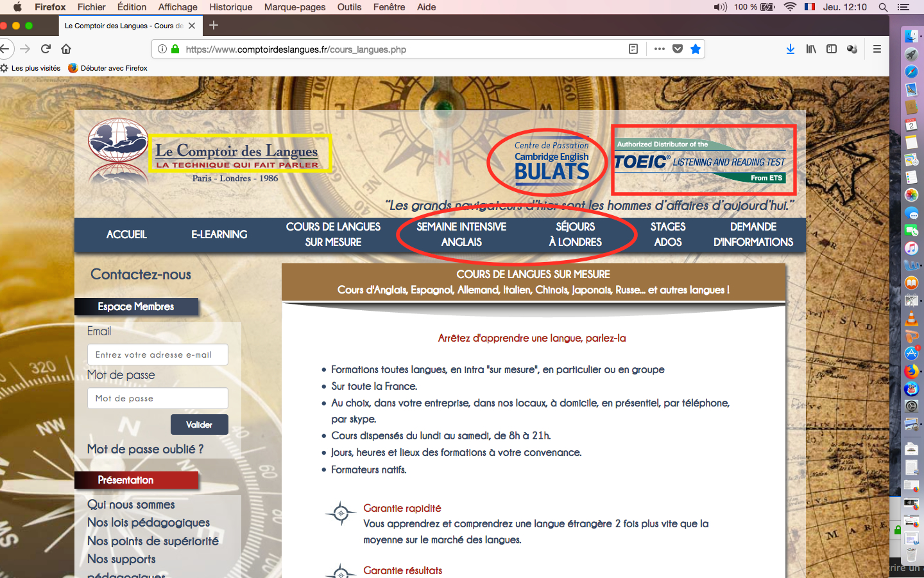Go to ACCUEIL in site navigation
This screenshot has width=924, height=578.
click(x=126, y=234)
